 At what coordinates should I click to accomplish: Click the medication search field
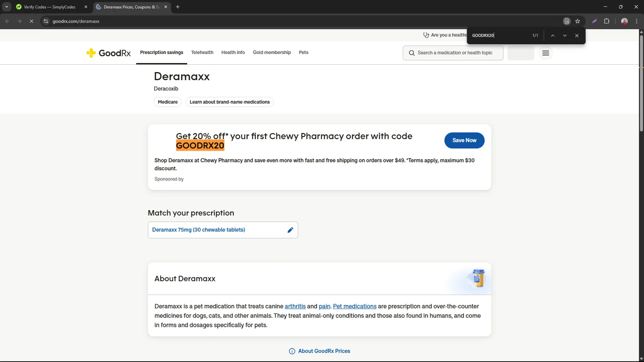click(453, 53)
